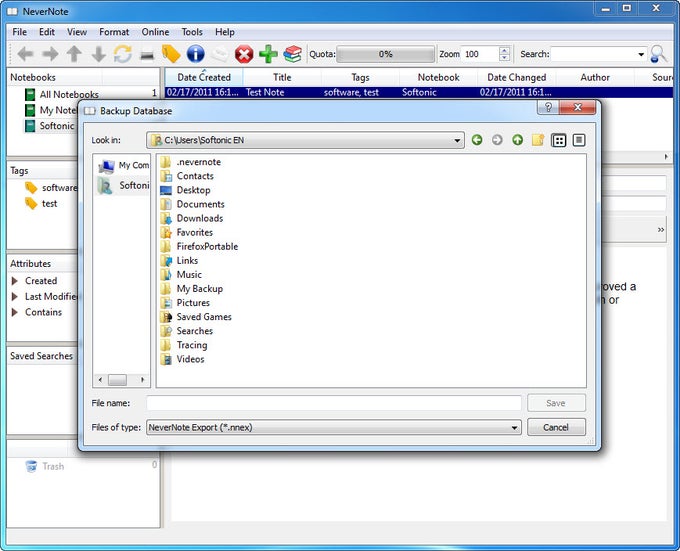The image size is (680, 551).
Task: Click the File name input field
Action: point(334,403)
